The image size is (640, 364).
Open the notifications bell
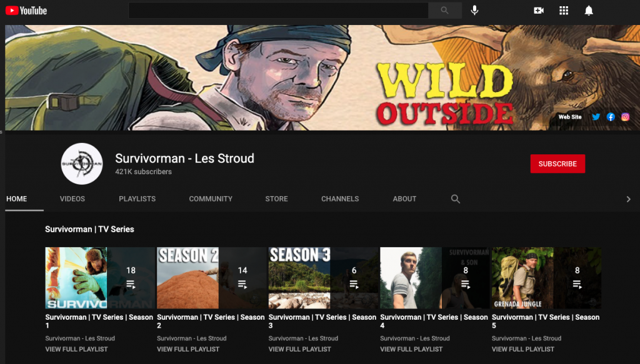tap(589, 11)
